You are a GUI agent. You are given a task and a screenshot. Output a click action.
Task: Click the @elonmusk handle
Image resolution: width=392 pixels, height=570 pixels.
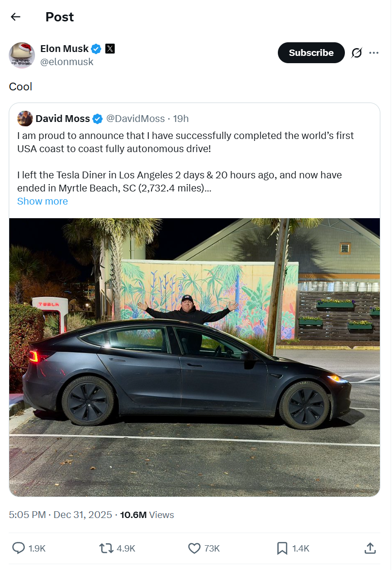[x=67, y=62]
